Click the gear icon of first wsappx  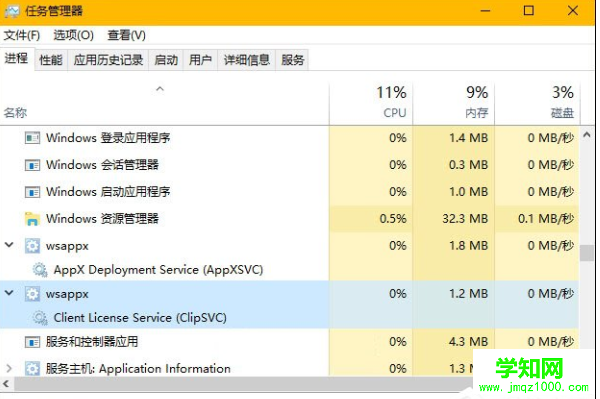32,246
